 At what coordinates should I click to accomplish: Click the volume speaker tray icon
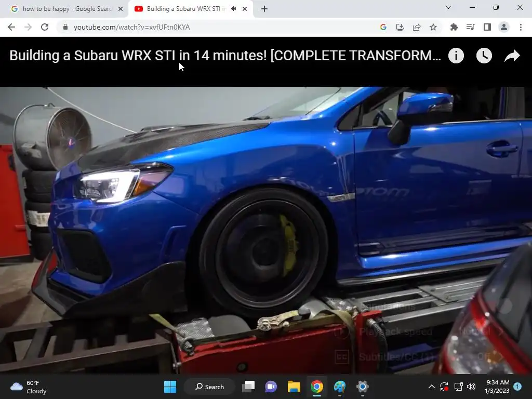pyautogui.click(x=471, y=387)
